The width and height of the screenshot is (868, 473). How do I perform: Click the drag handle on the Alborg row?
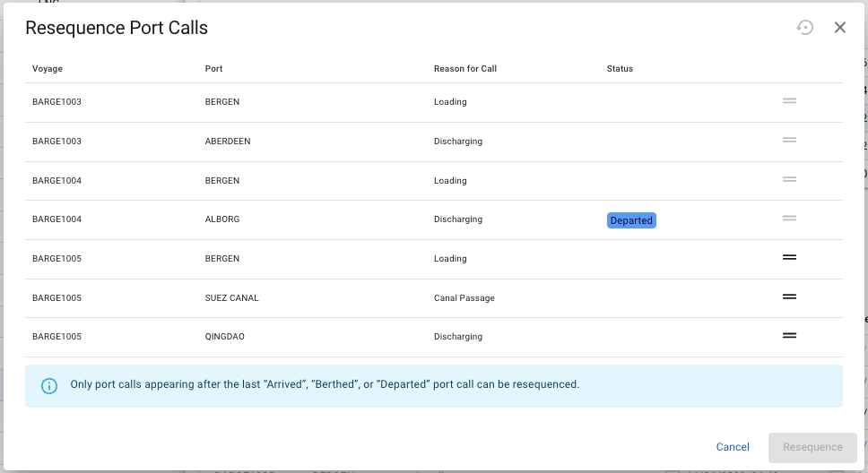(x=789, y=219)
